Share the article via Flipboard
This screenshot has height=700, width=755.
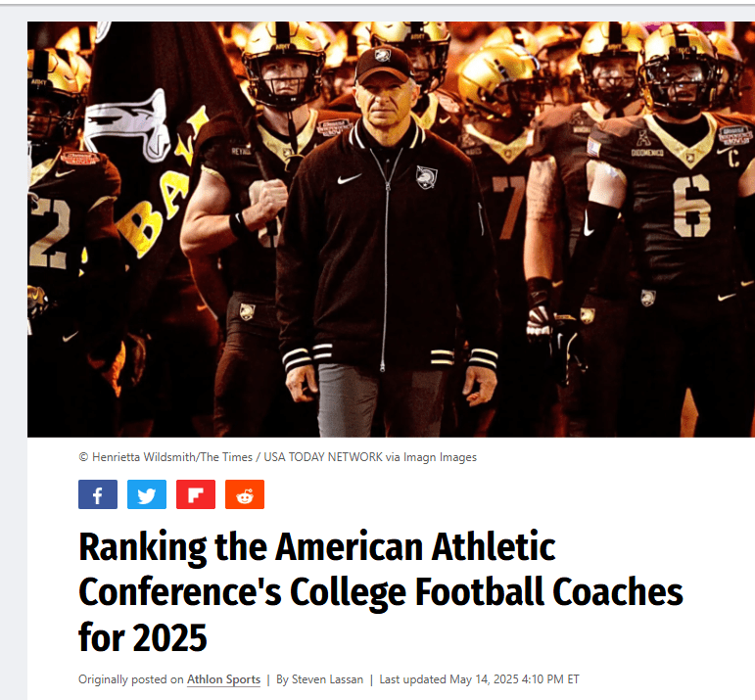[x=196, y=494]
